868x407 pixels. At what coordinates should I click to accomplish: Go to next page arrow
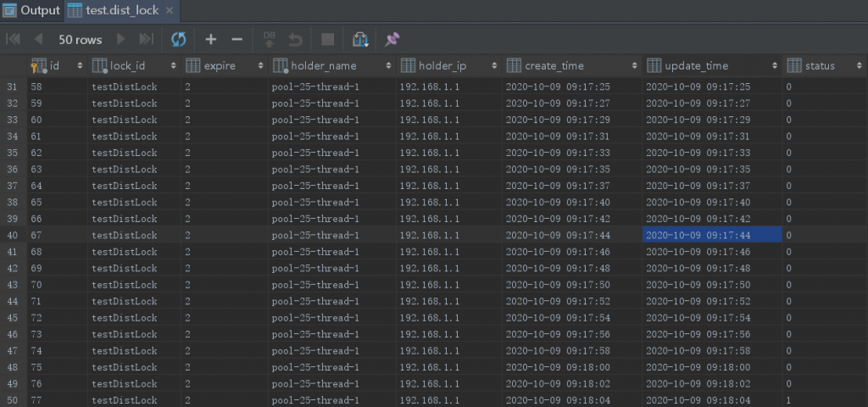coord(120,39)
